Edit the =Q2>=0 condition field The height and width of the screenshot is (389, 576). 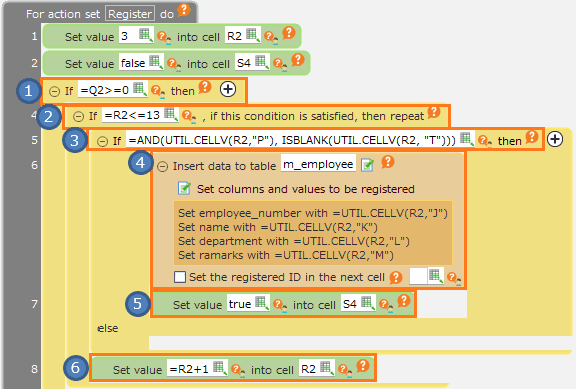click(x=105, y=90)
